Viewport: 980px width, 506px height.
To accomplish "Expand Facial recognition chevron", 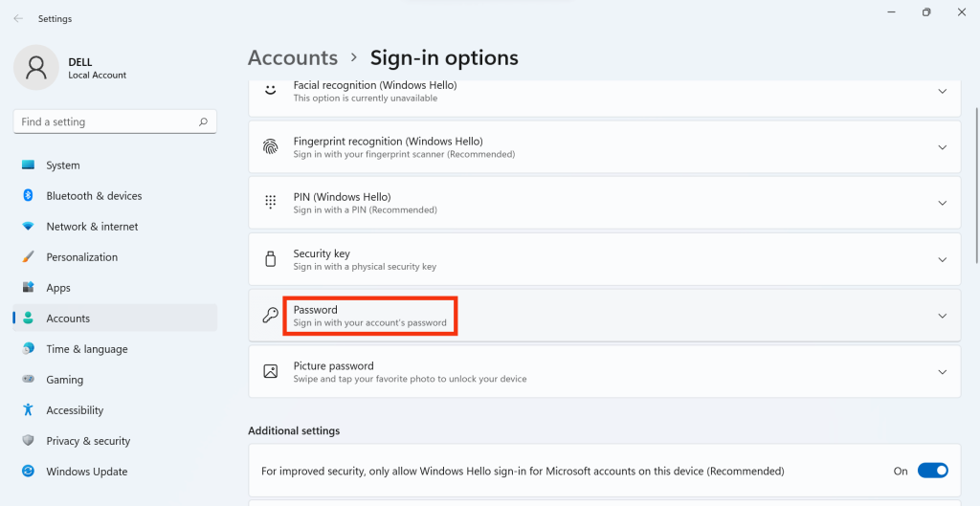I will tap(942, 91).
